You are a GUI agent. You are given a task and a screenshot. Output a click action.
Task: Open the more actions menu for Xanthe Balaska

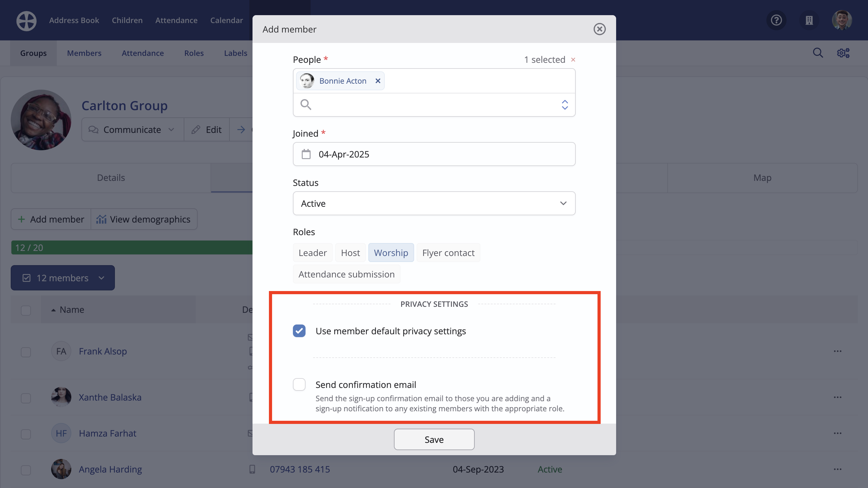(838, 397)
